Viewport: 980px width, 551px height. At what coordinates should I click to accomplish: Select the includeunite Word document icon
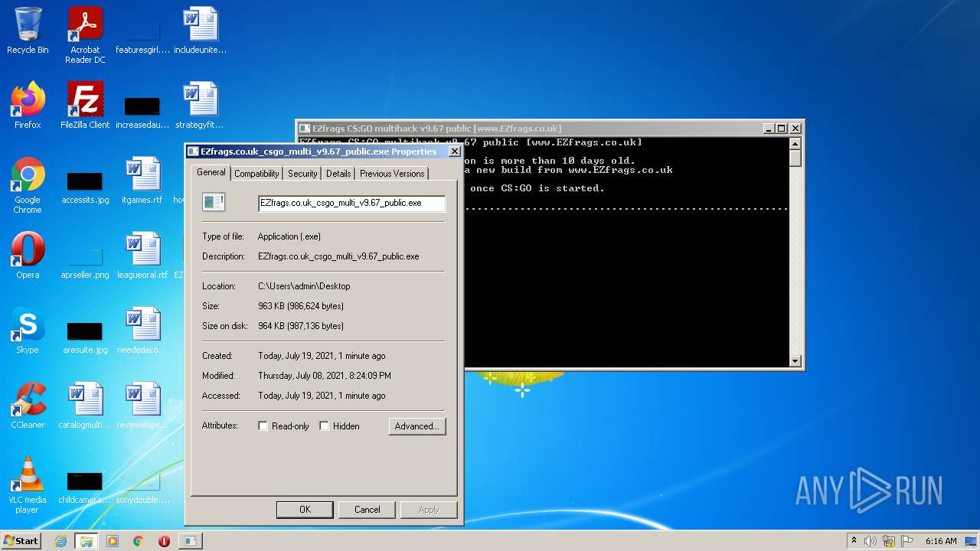click(201, 31)
